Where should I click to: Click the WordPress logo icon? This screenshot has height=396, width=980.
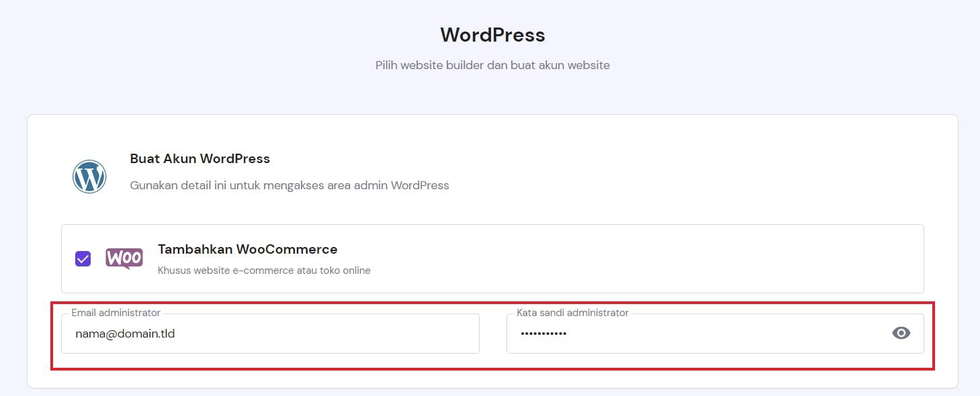coord(89,177)
